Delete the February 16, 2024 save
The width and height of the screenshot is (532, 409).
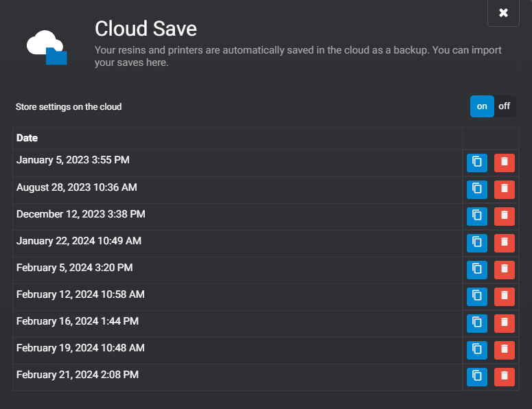[x=504, y=323]
